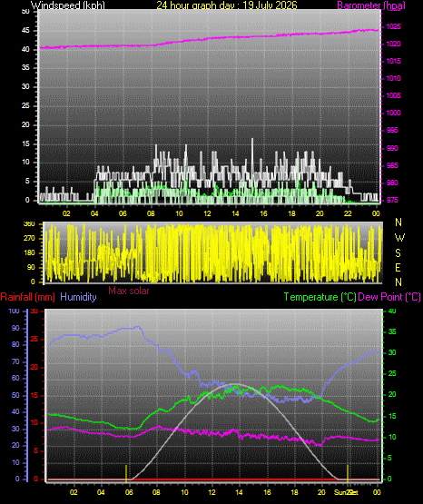Select the "Rainfall (mm)" legend label
This screenshot has width=423, height=504.
point(27,297)
